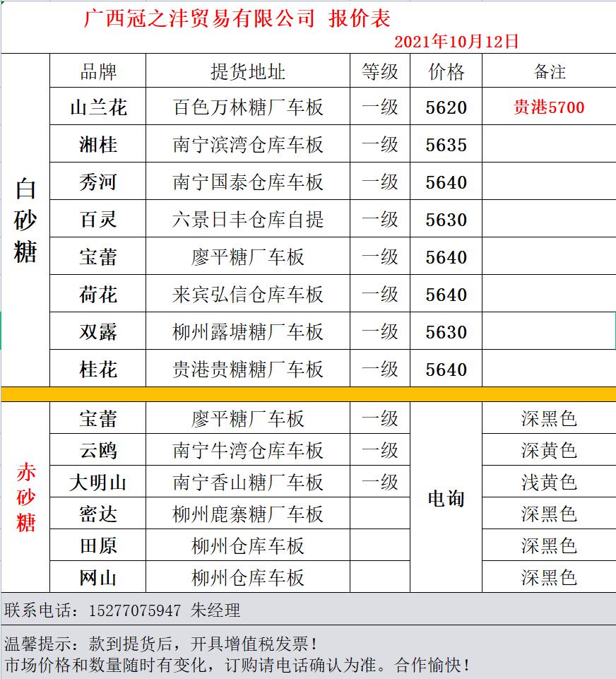Click the merged 白砂糖 category cell
The image size is (616, 679).
point(25,220)
